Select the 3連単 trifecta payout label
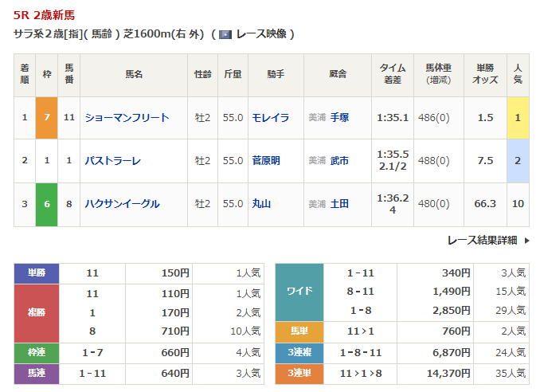This screenshot has height=392, width=540. point(299,372)
